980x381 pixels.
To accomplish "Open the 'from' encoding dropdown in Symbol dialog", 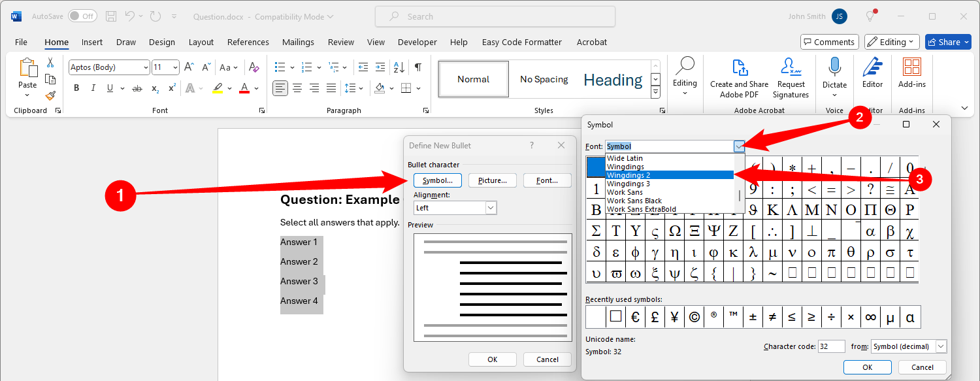I will point(939,346).
